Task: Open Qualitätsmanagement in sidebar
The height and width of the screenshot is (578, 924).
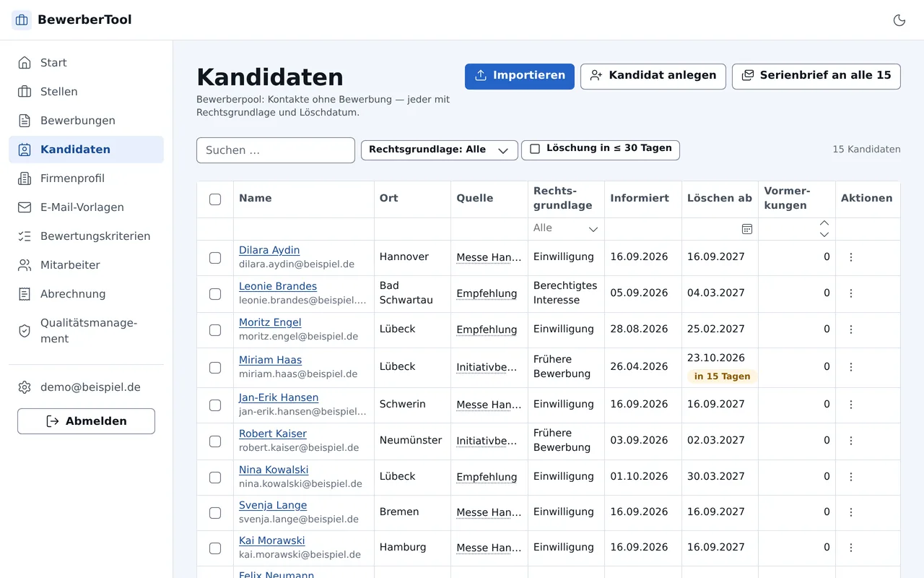Action: coord(86,331)
